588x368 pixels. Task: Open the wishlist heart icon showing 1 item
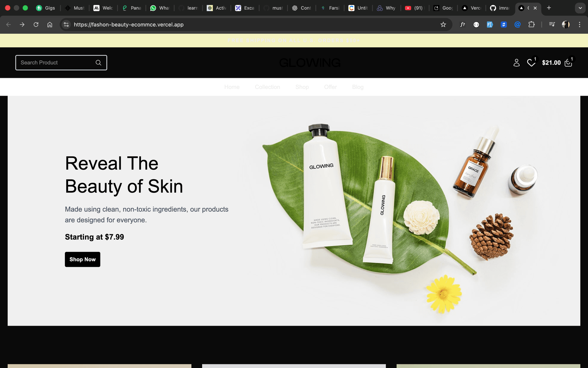pos(532,63)
